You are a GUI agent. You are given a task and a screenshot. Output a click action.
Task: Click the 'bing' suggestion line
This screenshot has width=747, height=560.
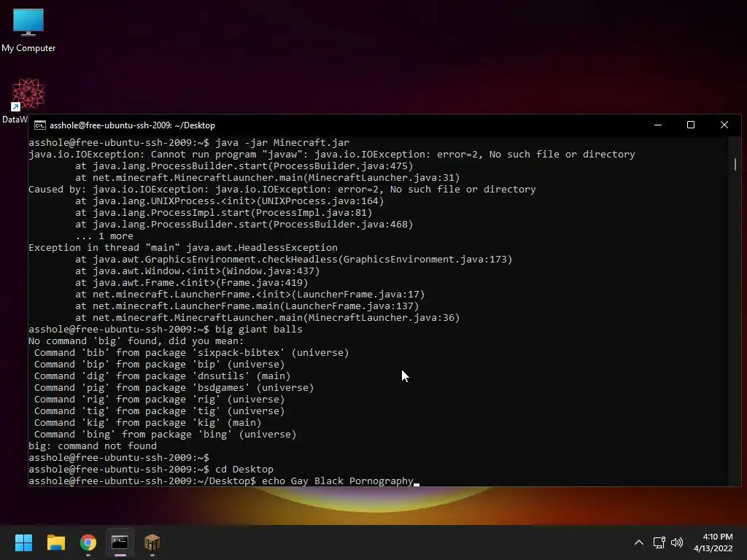click(x=166, y=435)
